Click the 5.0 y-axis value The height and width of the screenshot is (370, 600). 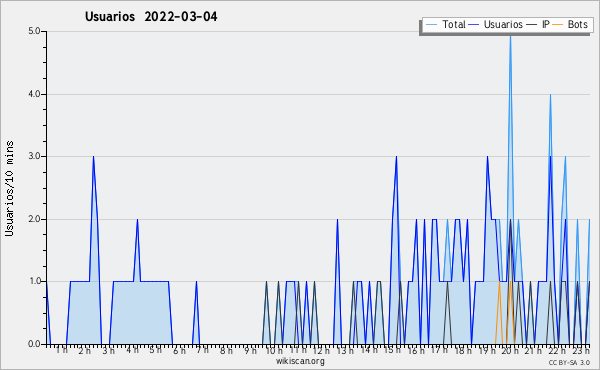(34, 31)
